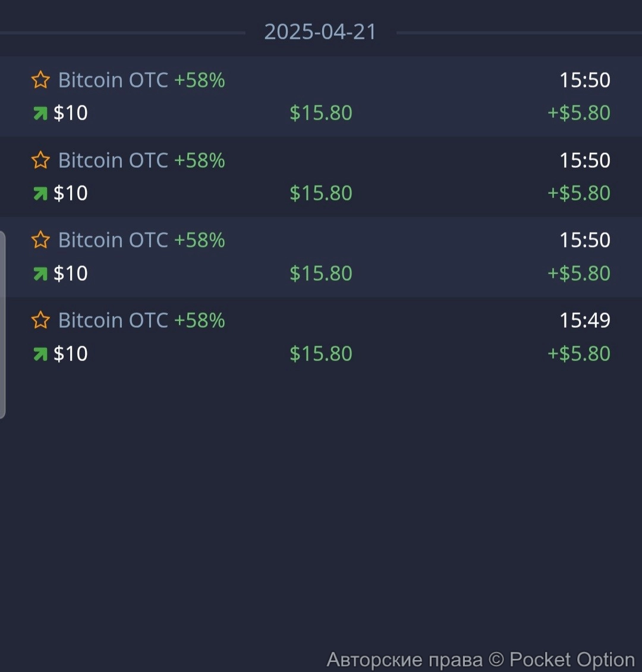This screenshot has height=672, width=642.
Task: Click the Pocket Option copyright text
Action: (480, 660)
